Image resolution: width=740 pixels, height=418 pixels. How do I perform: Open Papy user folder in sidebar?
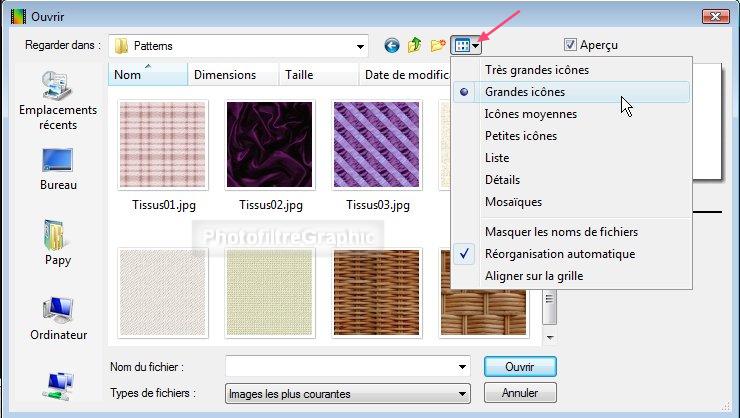click(x=58, y=243)
